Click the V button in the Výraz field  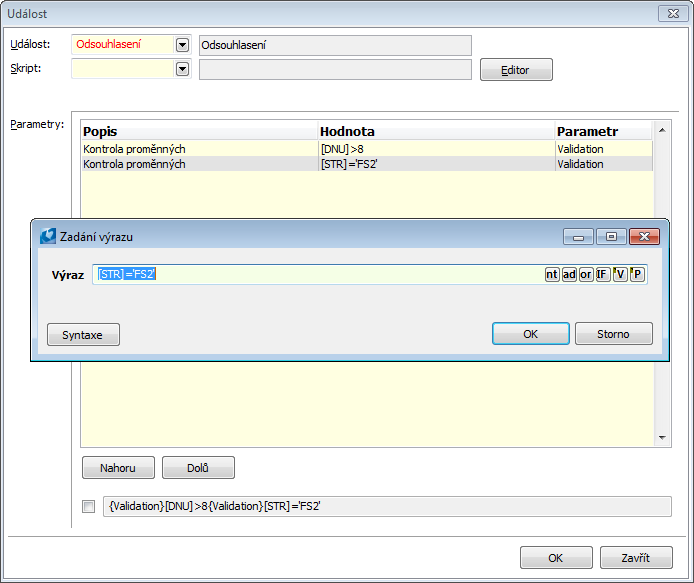(x=620, y=274)
